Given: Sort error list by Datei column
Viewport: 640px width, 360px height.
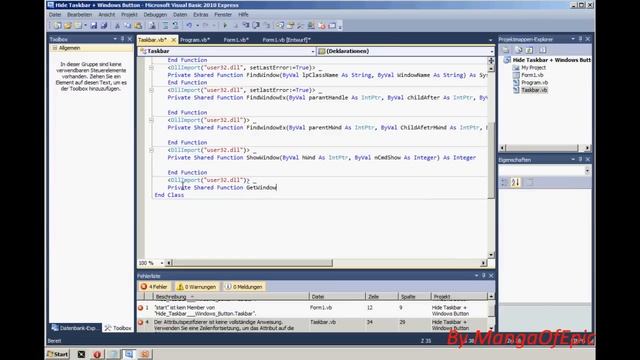Looking at the screenshot, I should pyautogui.click(x=337, y=297).
